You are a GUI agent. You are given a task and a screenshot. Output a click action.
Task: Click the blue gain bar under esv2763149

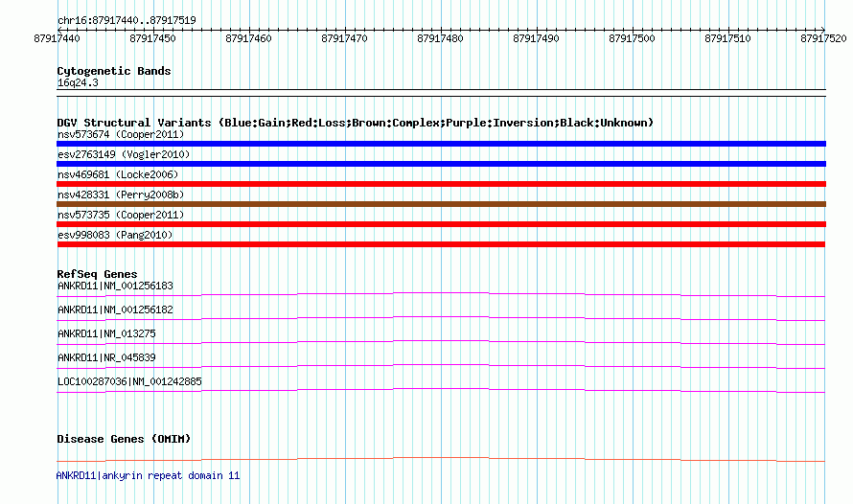[x=441, y=164]
